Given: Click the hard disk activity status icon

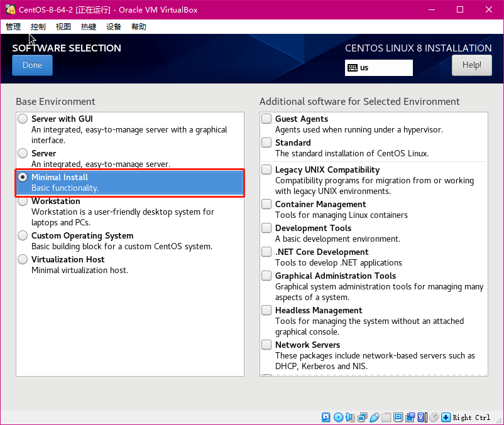Looking at the screenshot, I should (326, 417).
